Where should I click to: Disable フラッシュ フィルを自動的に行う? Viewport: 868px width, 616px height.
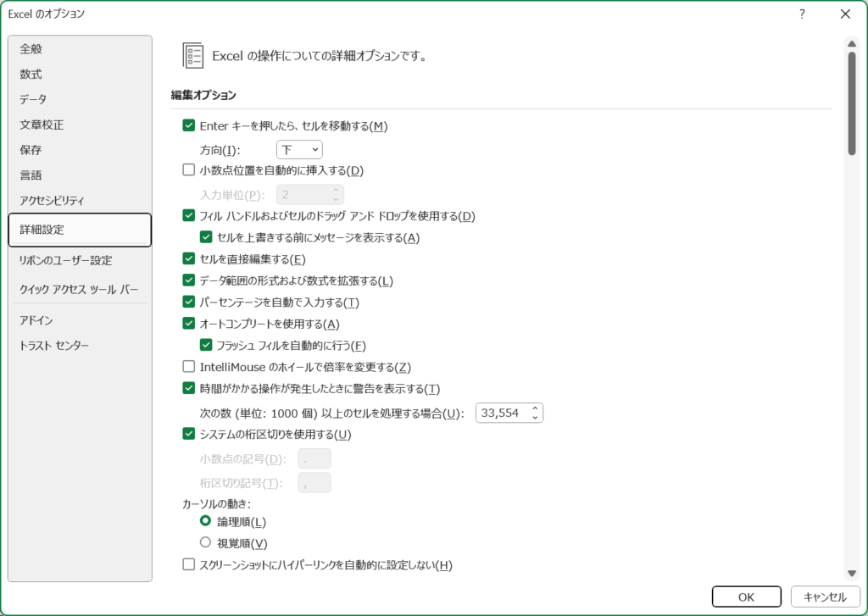[x=205, y=345]
